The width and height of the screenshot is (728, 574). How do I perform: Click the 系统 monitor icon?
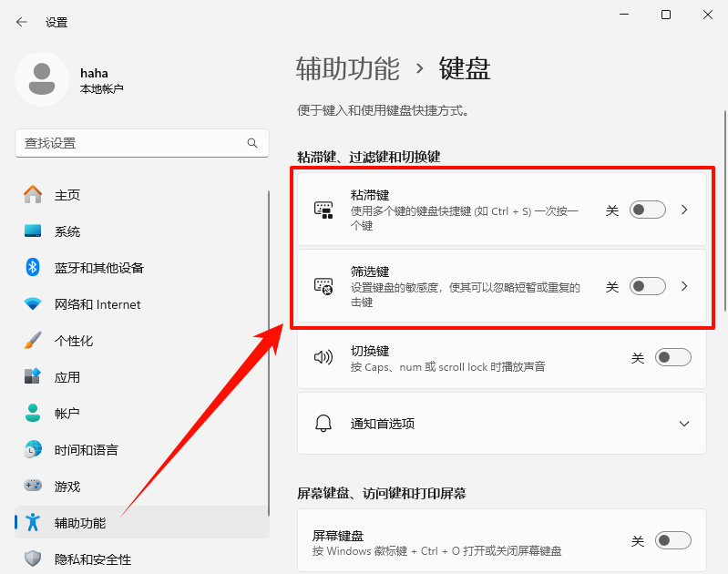33,231
